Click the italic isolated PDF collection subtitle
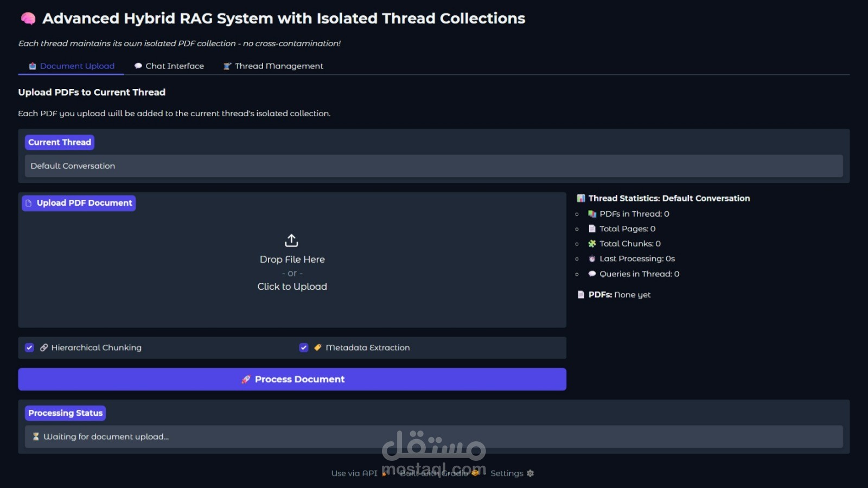Screen dimensions: 868x488 (179, 43)
